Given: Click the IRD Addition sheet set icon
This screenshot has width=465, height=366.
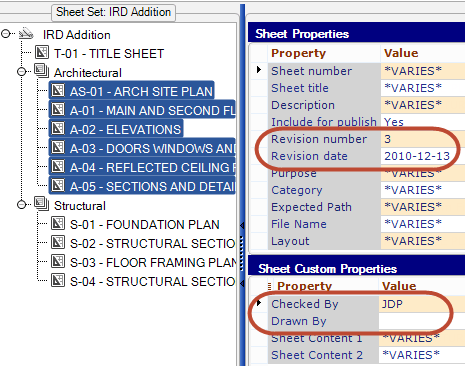Looking at the screenshot, I should (x=26, y=34).
